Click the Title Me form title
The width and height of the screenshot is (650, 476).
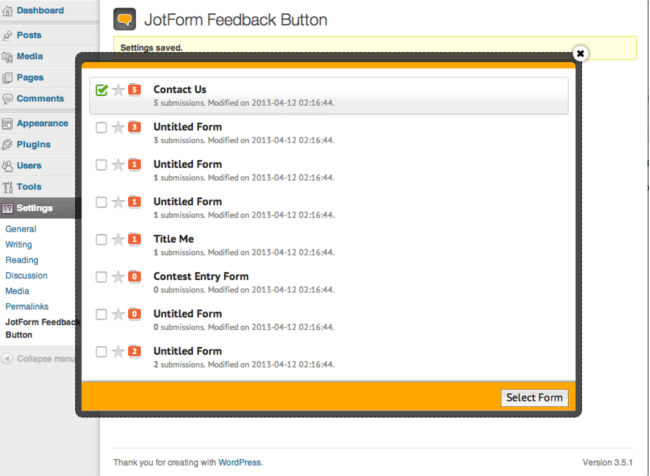click(x=173, y=239)
